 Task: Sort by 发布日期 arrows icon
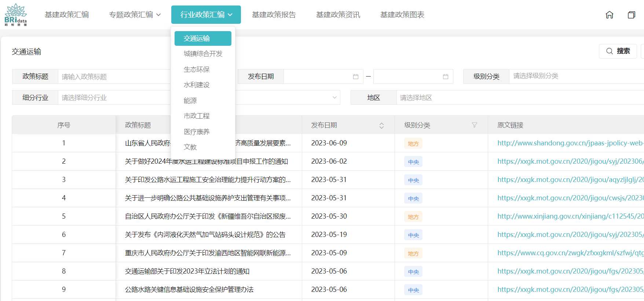coord(381,125)
